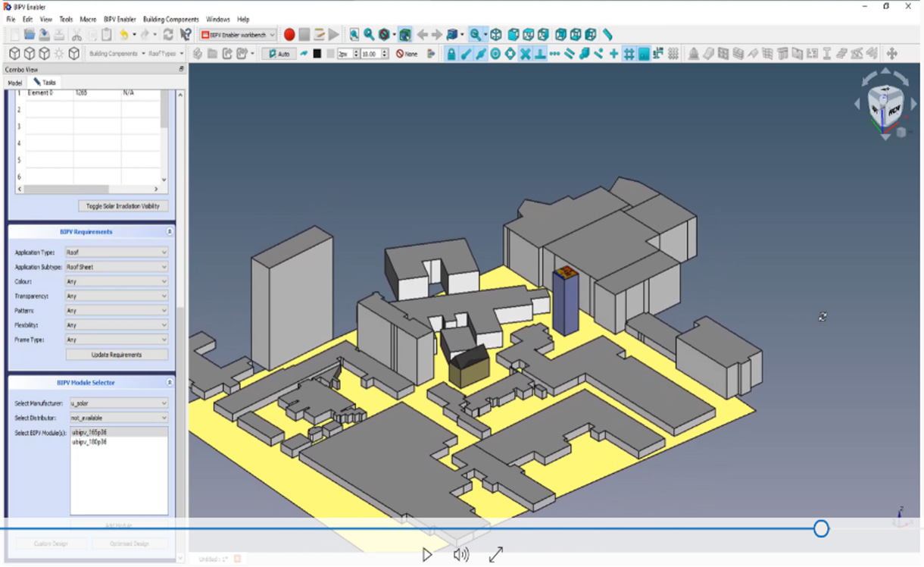
Task: Toggle the grid snap icon
Action: (629, 54)
